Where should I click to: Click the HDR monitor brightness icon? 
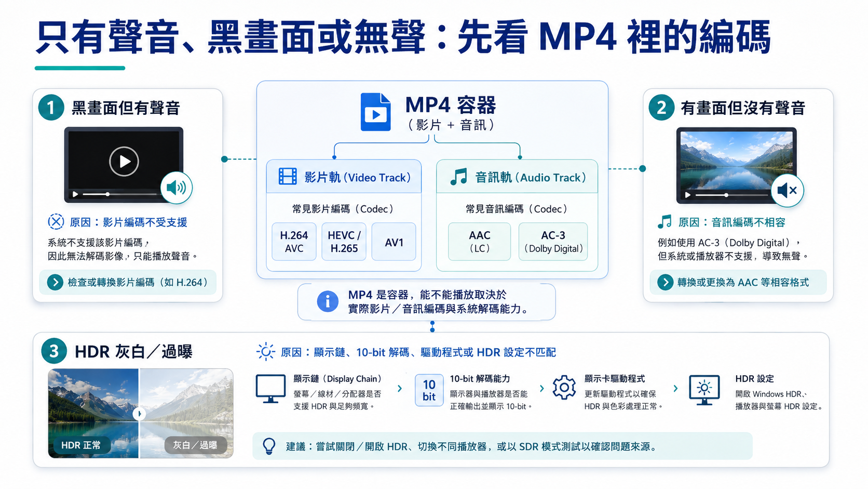point(704,390)
